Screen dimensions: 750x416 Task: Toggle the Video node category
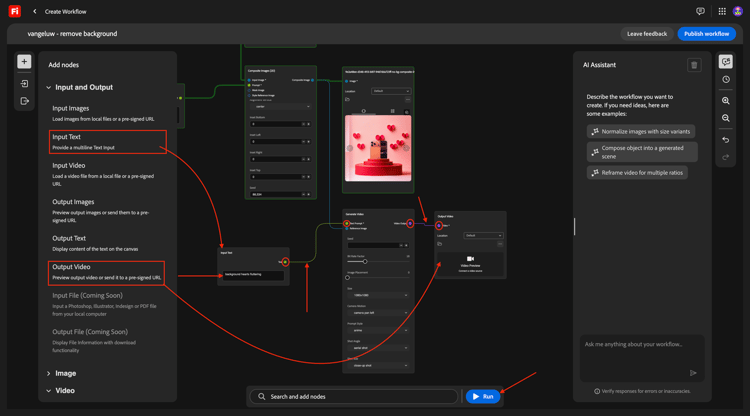[x=48, y=391]
